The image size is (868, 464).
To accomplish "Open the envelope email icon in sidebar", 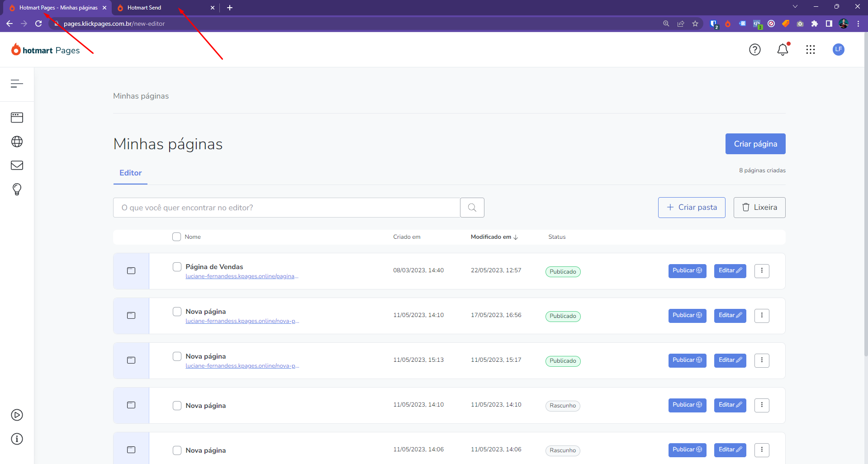I will tap(17, 165).
